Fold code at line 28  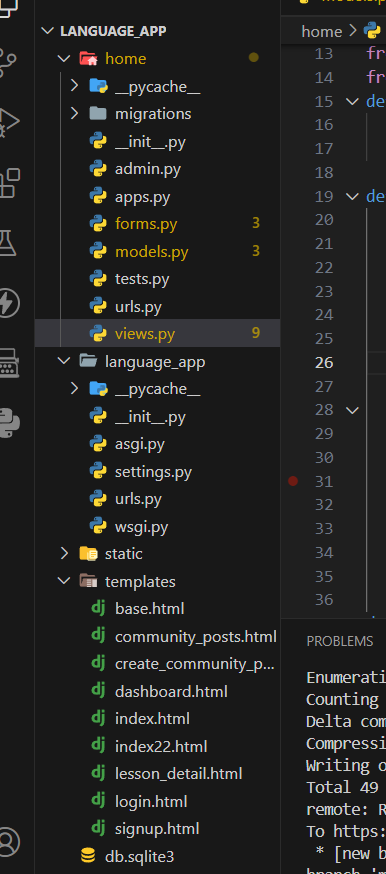click(x=353, y=410)
